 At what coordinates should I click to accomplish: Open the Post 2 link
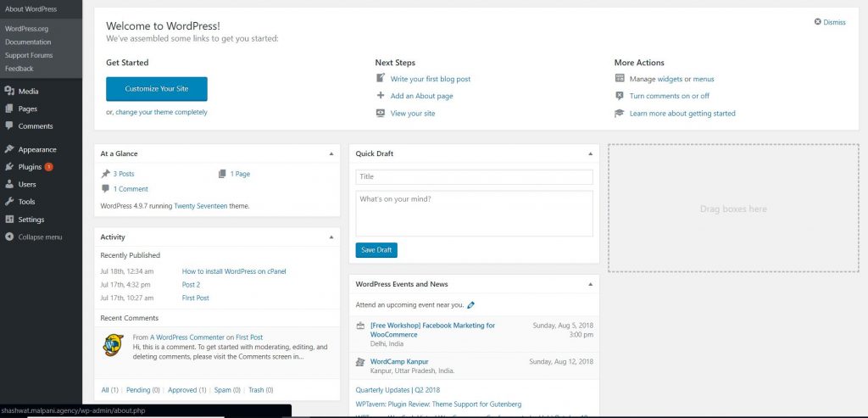pyautogui.click(x=191, y=285)
